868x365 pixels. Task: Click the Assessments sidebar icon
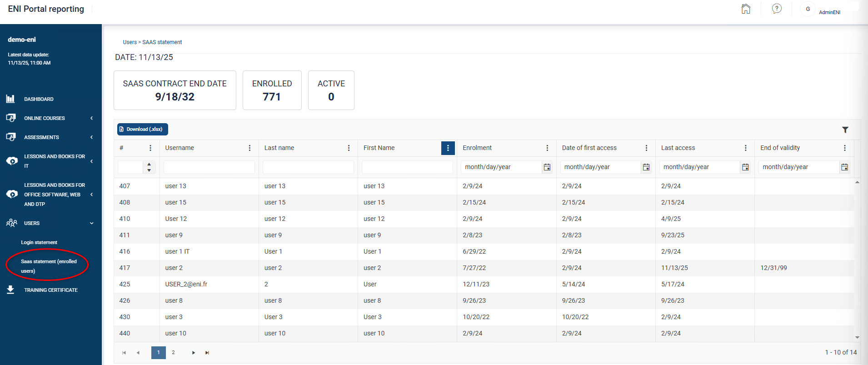11,137
